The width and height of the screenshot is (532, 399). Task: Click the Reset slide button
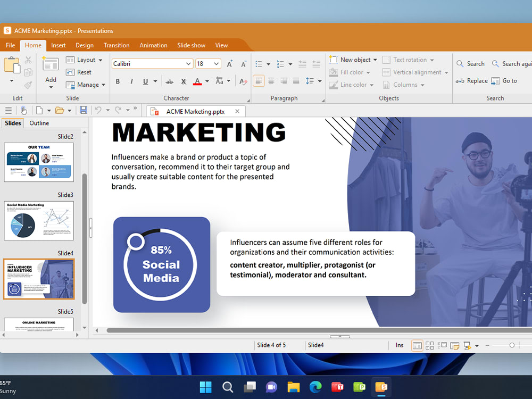click(x=79, y=72)
